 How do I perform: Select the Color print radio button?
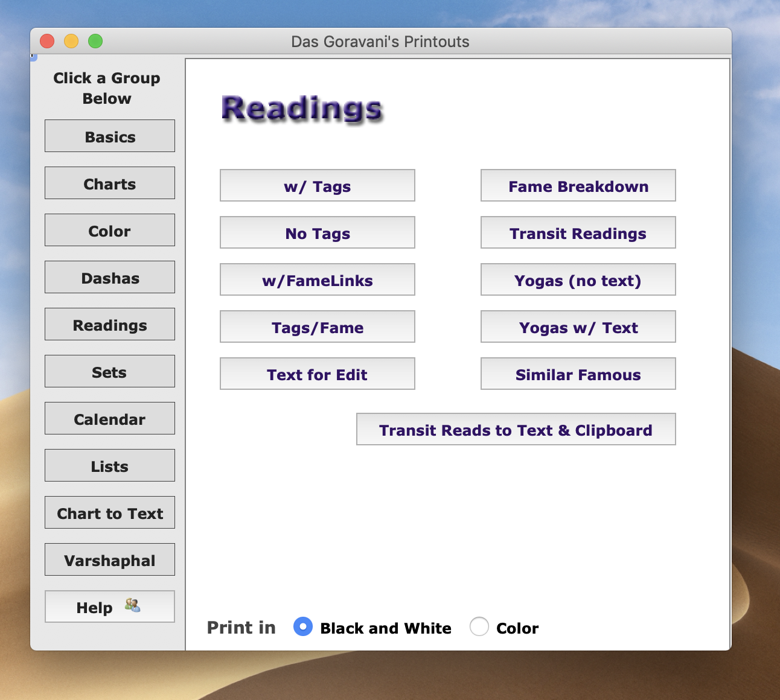pyautogui.click(x=479, y=627)
